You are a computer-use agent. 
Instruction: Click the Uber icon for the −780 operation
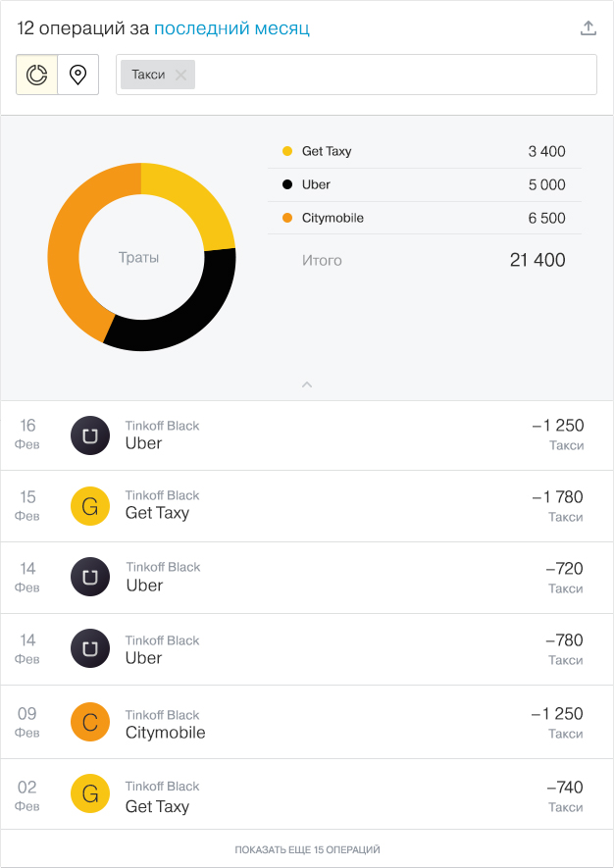90,648
